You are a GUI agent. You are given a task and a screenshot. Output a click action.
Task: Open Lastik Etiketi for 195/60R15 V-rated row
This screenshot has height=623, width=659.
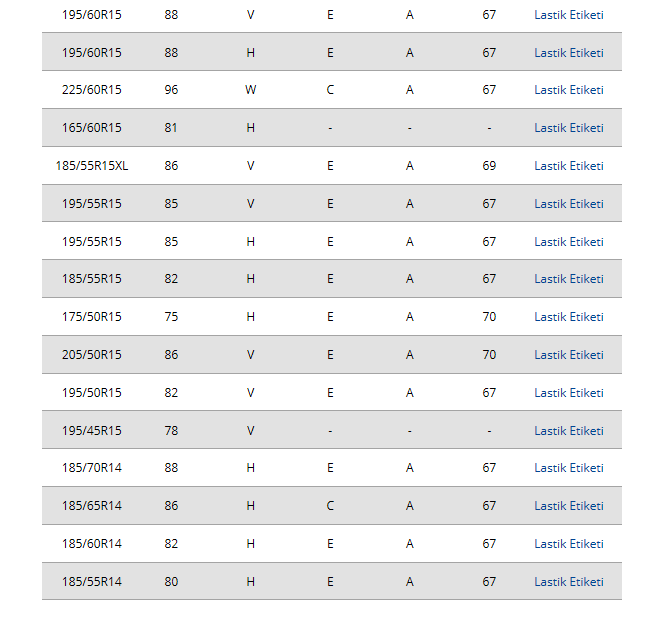coord(568,15)
